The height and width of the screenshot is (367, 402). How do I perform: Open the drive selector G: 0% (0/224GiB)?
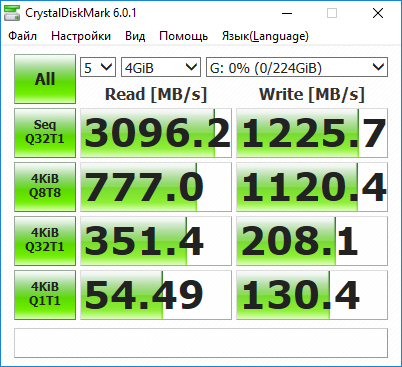(x=297, y=67)
